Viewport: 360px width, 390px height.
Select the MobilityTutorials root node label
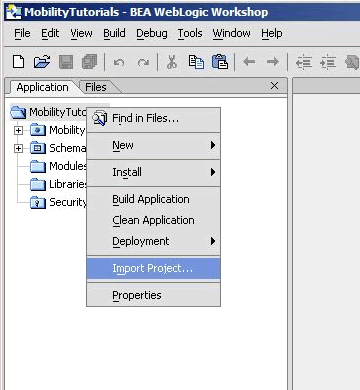58,112
